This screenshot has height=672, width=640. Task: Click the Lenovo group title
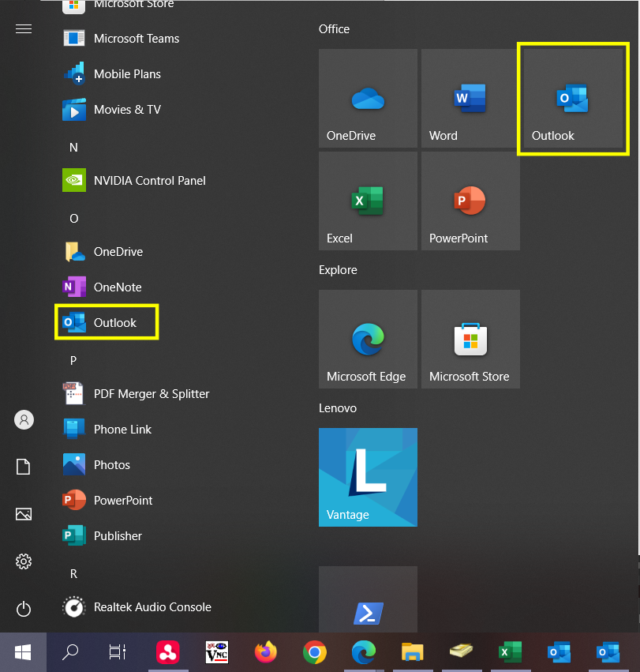click(338, 408)
